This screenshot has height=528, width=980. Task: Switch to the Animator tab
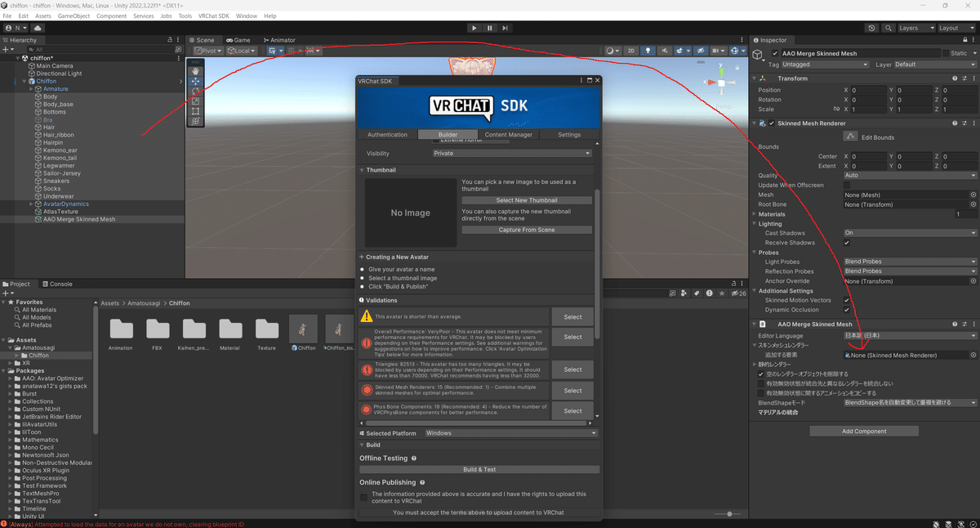coord(278,40)
